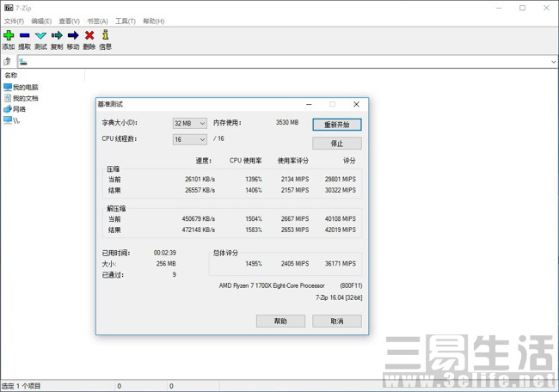Viewport: 559px width, 392px height.
Task: Click the total rating 36171 MIPS value
Action: [340, 264]
